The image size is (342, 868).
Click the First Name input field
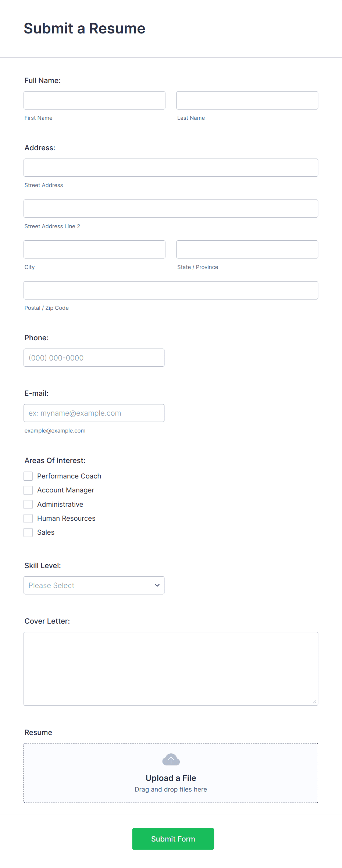coord(94,100)
